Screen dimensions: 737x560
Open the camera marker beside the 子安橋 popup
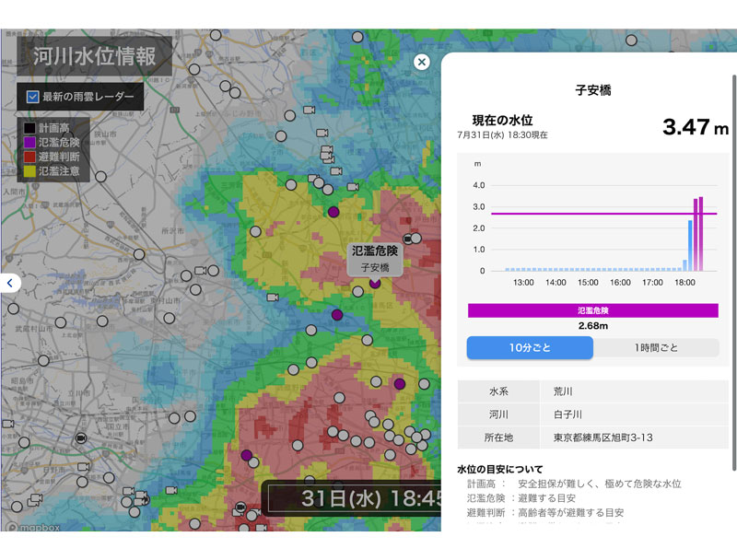point(406,238)
